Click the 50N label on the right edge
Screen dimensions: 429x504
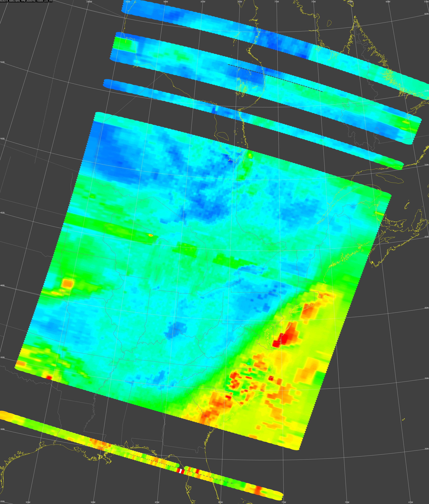[x=427, y=165]
